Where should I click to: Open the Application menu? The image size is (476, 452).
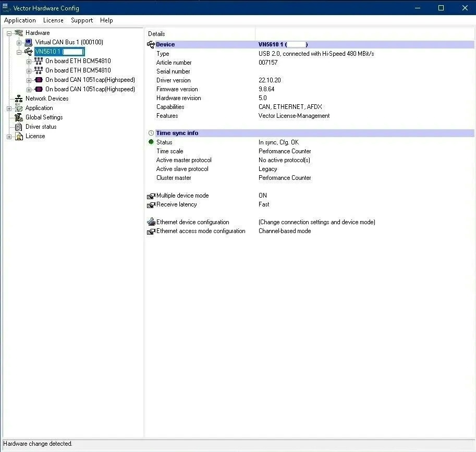pyautogui.click(x=20, y=20)
